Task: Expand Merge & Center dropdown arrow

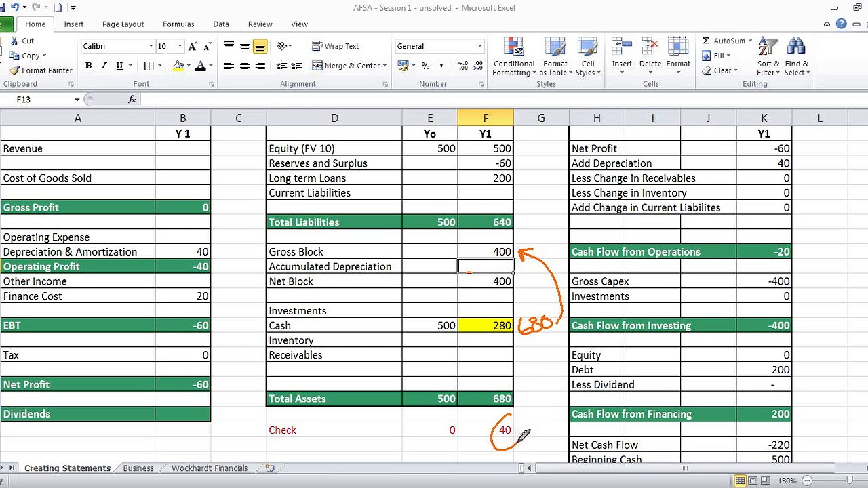Action: 384,66
